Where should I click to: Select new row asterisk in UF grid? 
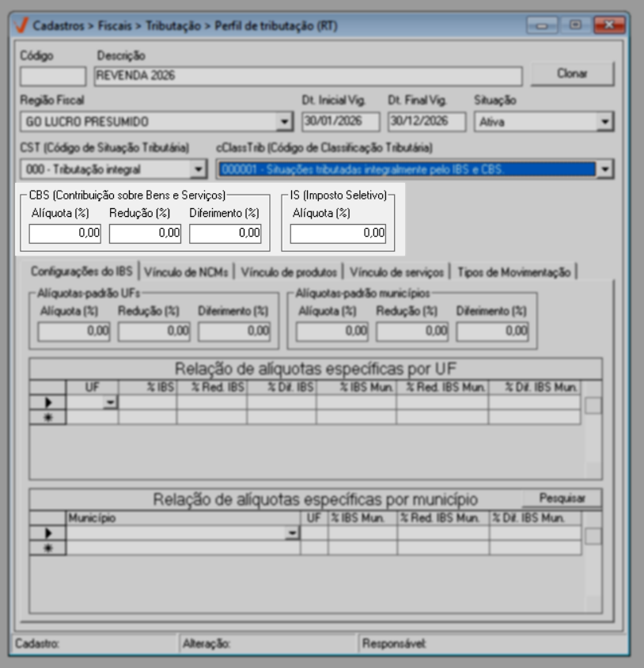[47, 417]
